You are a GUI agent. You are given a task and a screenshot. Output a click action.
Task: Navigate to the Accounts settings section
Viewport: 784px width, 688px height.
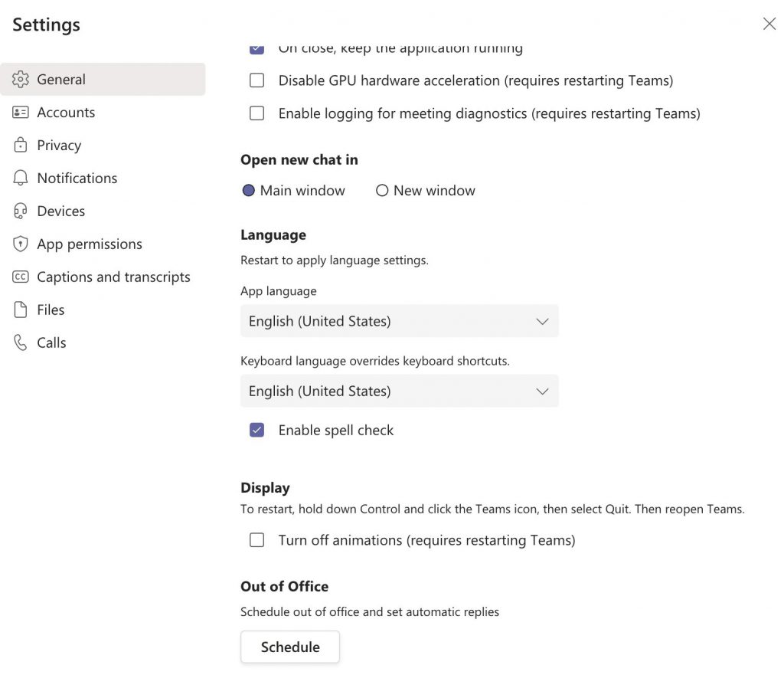coord(66,112)
